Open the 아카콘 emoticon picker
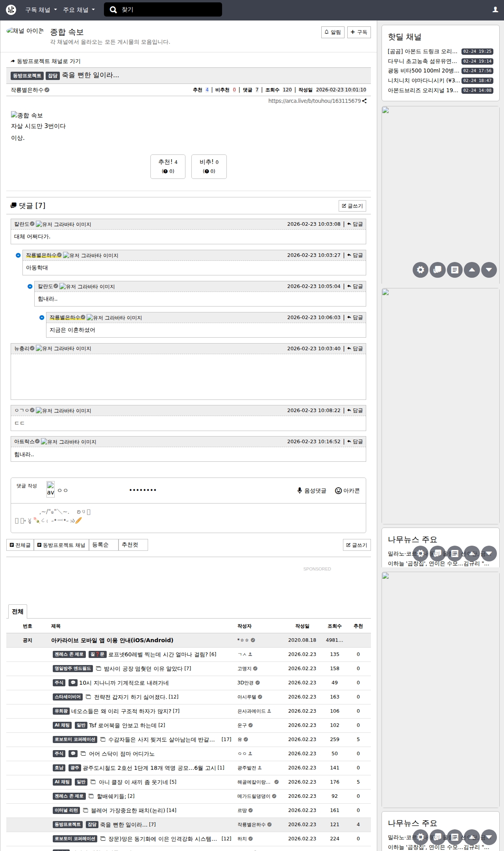This screenshot has width=504, height=851. click(x=347, y=491)
